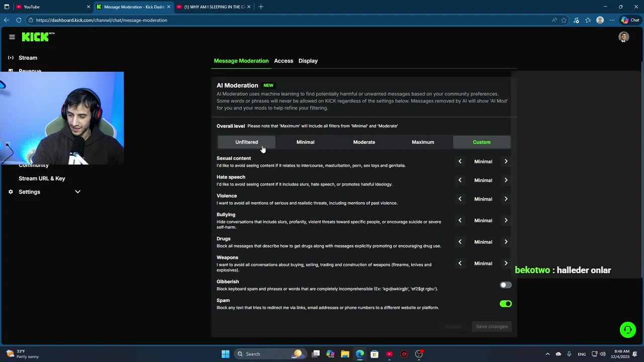Viewport: 644px width, 362px height.
Task: Decrease the Bullying level with the left arrow
Action: (x=460, y=220)
